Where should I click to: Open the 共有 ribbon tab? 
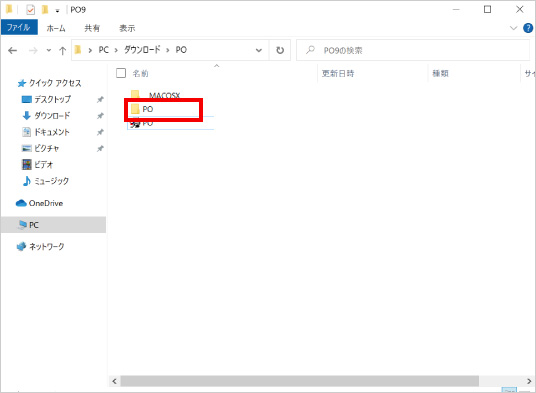pyautogui.click(x=92, y=28)
